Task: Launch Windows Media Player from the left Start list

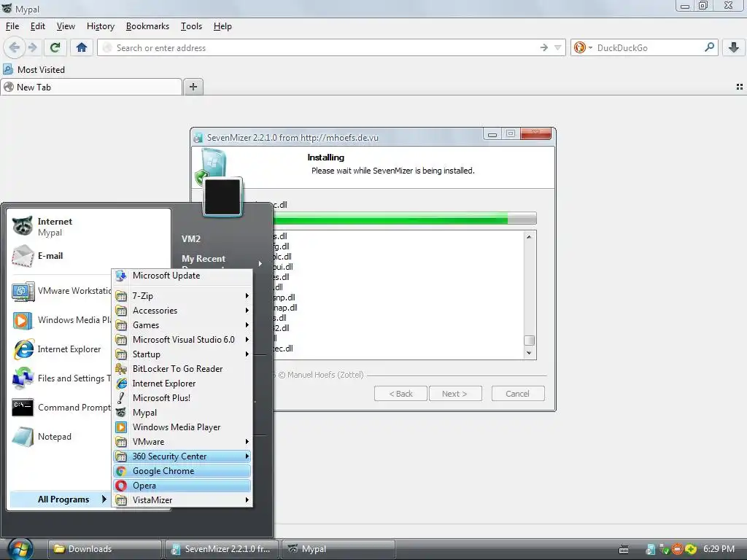Action: 61,320
